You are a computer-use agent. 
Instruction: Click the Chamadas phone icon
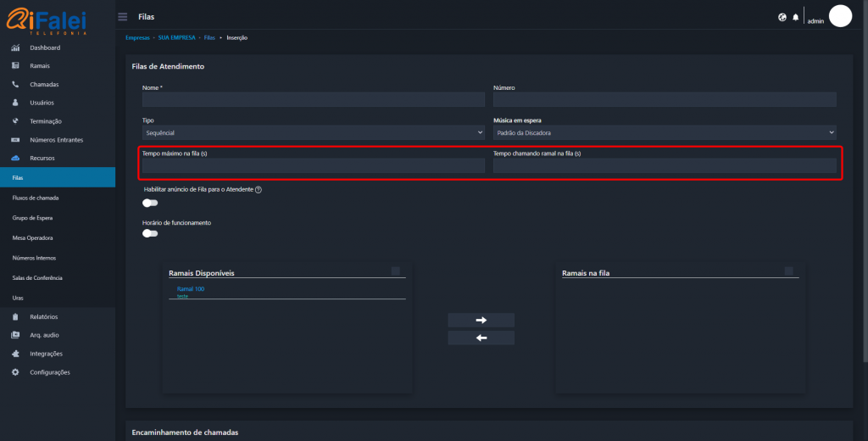15,85
